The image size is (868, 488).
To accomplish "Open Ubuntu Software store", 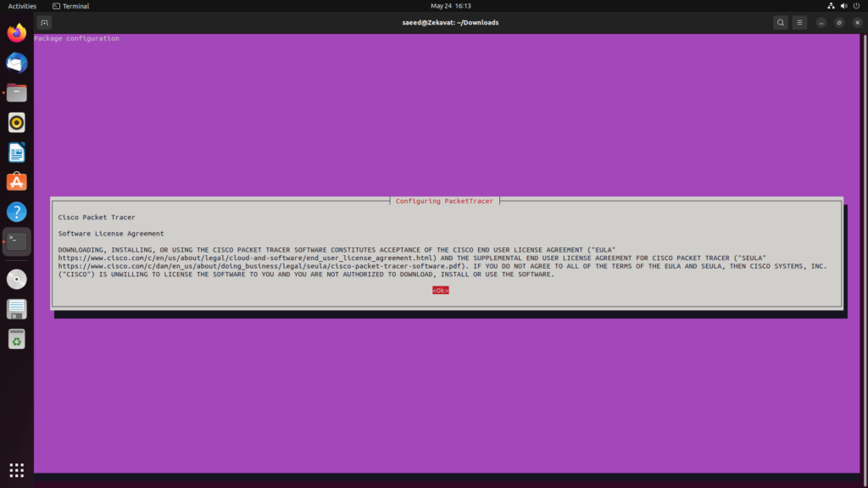I will (17, 182).
